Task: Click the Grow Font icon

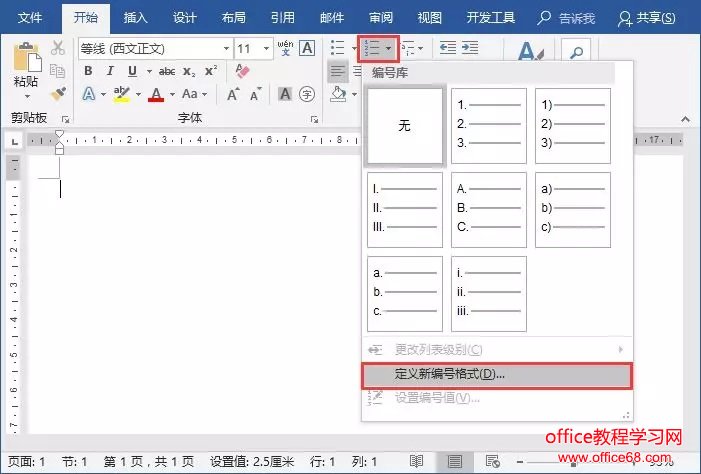Action: (233, 94)
